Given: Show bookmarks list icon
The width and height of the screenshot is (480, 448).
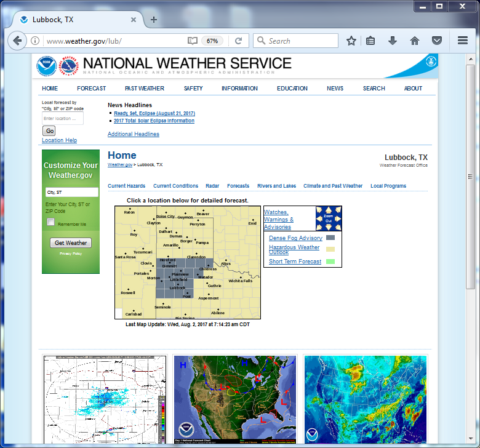Looking at the screenshot, I should pyautogui.click(x=370, y=41).
